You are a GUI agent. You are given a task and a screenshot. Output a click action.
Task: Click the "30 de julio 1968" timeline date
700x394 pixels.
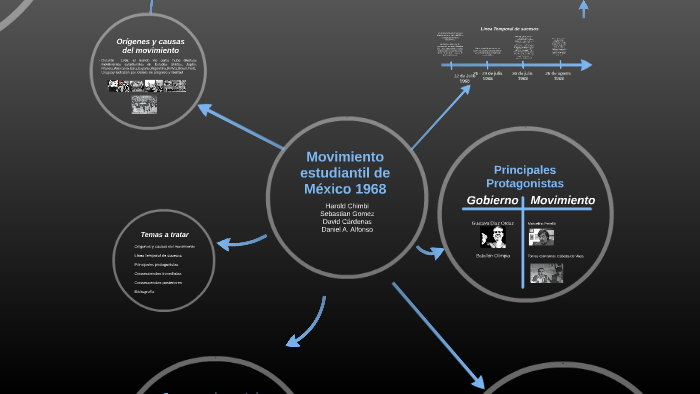point(522,75)
